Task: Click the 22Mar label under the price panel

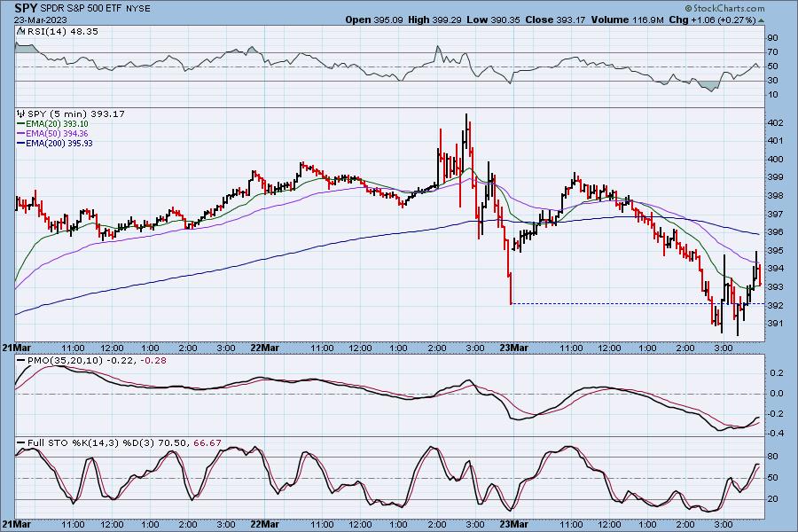Action: (x=265, y=348)
